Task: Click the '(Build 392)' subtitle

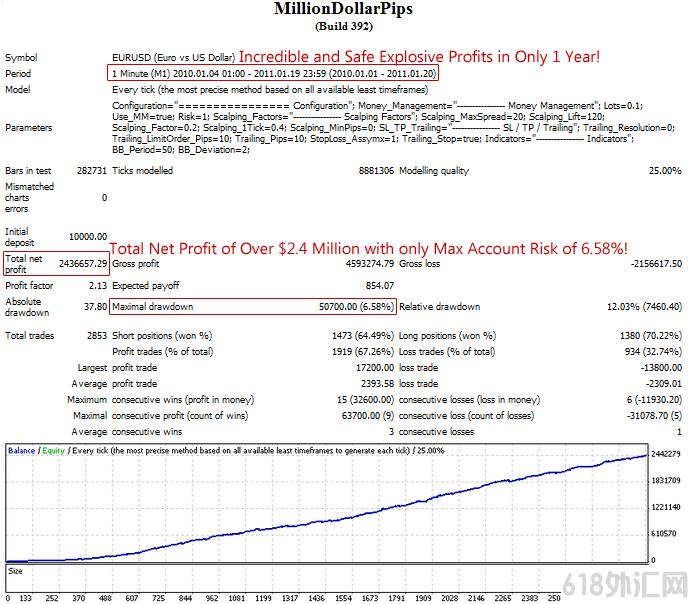Action: point(344,26)
